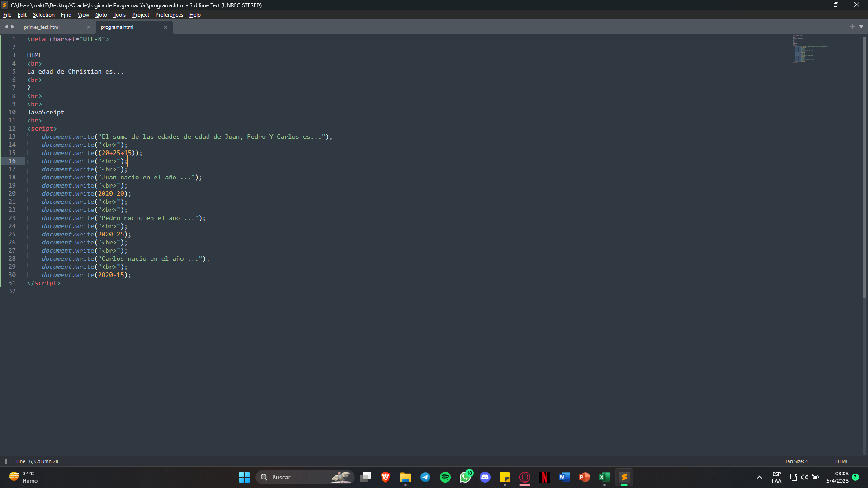Click the text 'La edad de Christian es...'
This screenshot has width=868, height=488.
75,72
